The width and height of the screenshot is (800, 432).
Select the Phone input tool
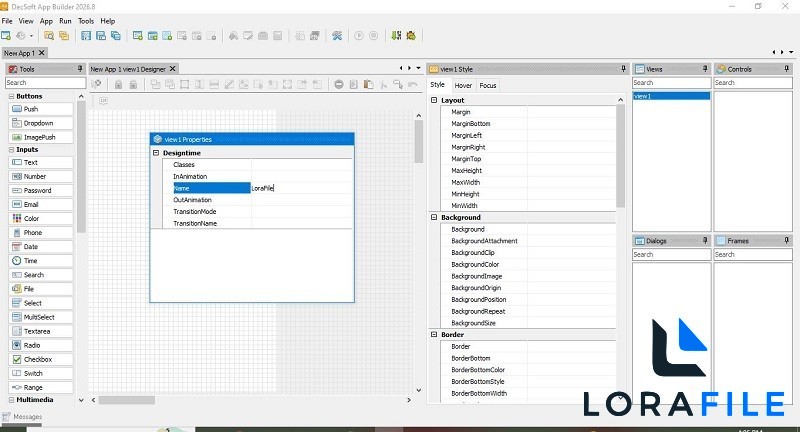tap(41, 233)
